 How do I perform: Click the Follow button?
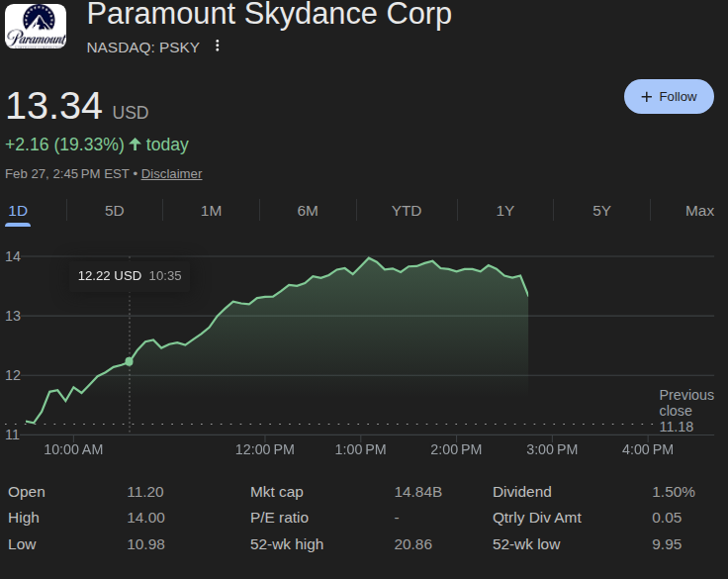[x=669, y=97]
